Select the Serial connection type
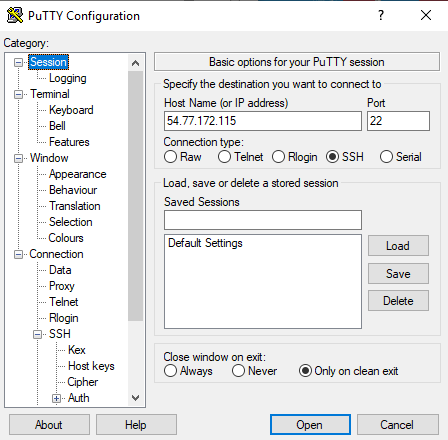Screen dimensions: 448x440 386,157
